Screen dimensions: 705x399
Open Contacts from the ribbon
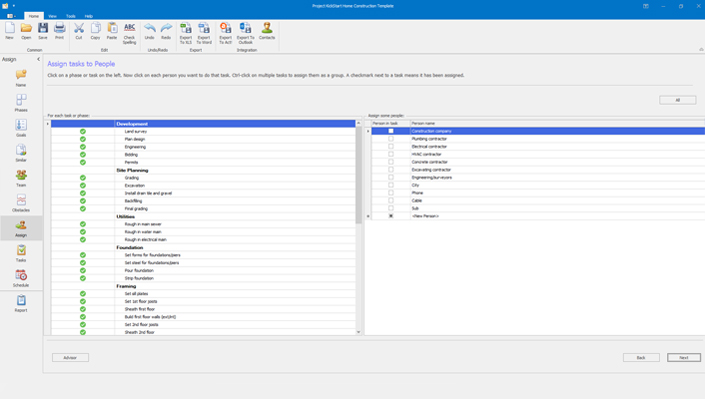267,31
